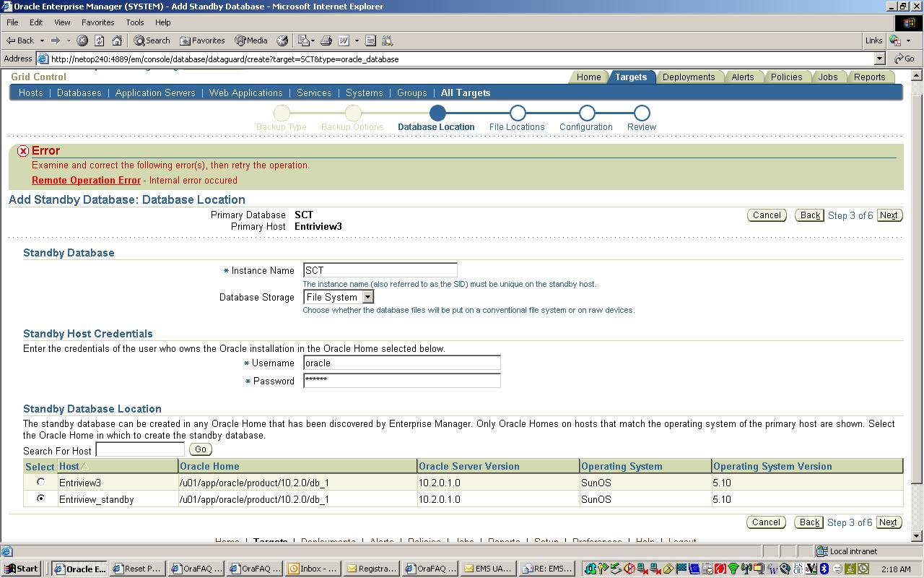Click the green wireless signal tray icon
Viewport: 924px width, 578px height.
point(733,569)
